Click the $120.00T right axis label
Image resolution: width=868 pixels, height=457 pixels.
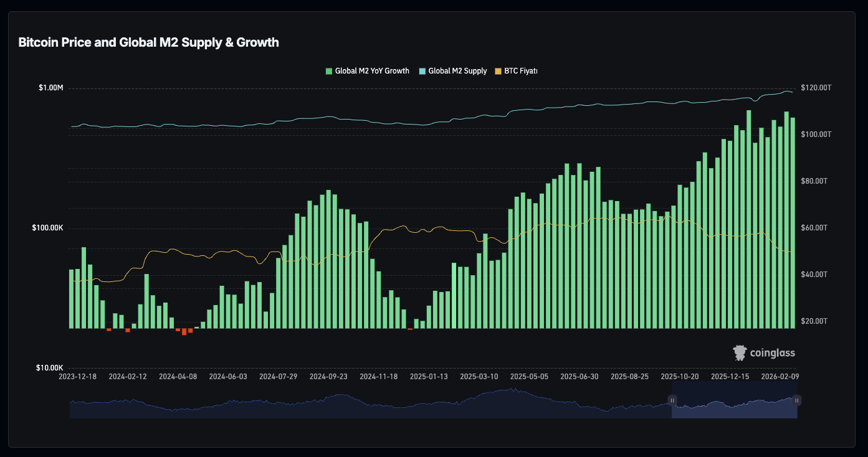(816, 88)
